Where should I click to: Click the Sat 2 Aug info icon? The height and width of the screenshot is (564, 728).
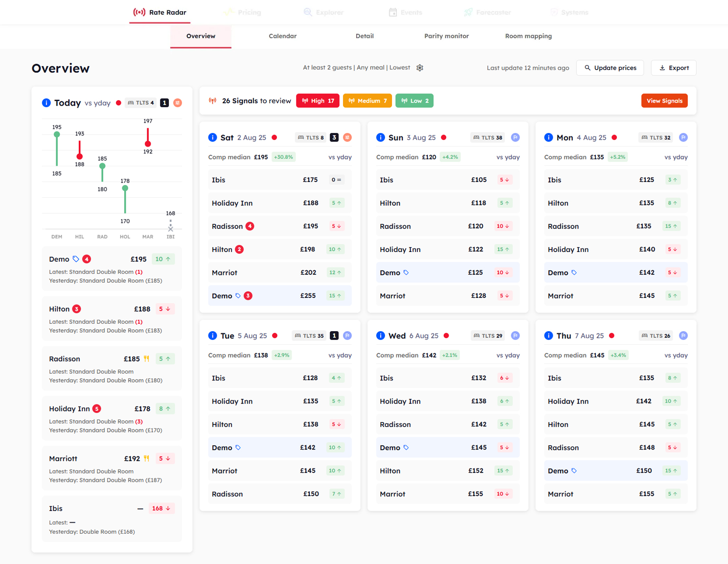coord(212,137)
